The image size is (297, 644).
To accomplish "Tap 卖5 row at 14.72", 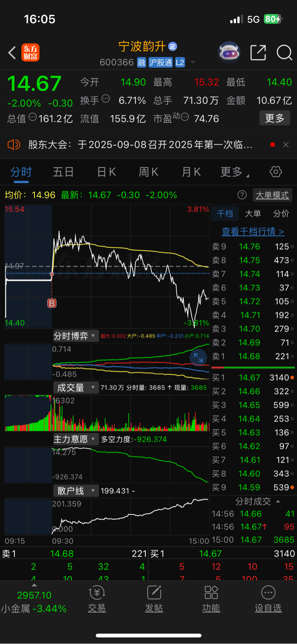I will [x=253, y=301].
